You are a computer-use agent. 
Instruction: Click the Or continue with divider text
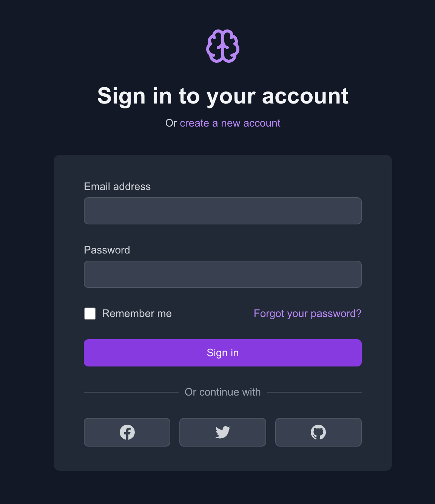click(223, 392)
